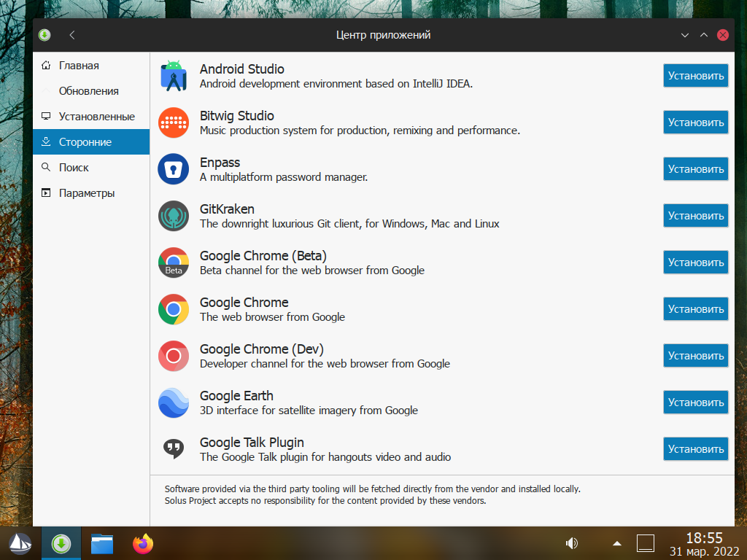Click the Android Studio title text
Screen dimensions: 747x560
click(242, 69)
